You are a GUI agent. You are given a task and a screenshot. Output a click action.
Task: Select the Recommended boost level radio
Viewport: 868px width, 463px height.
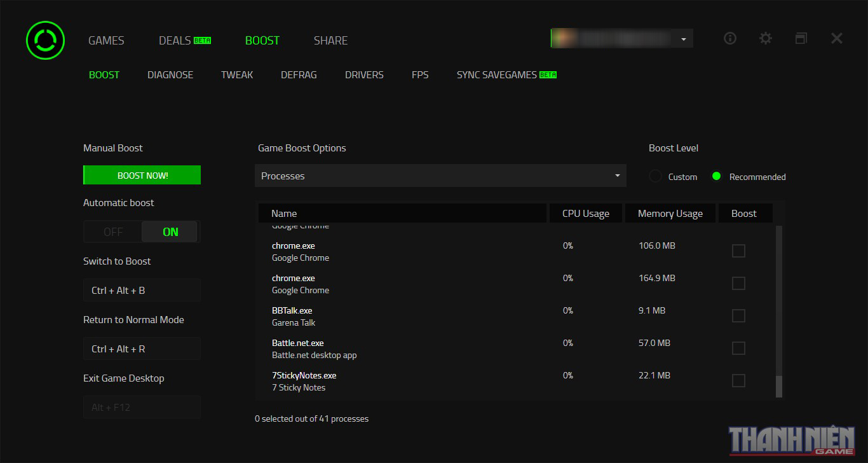[717, 176]
